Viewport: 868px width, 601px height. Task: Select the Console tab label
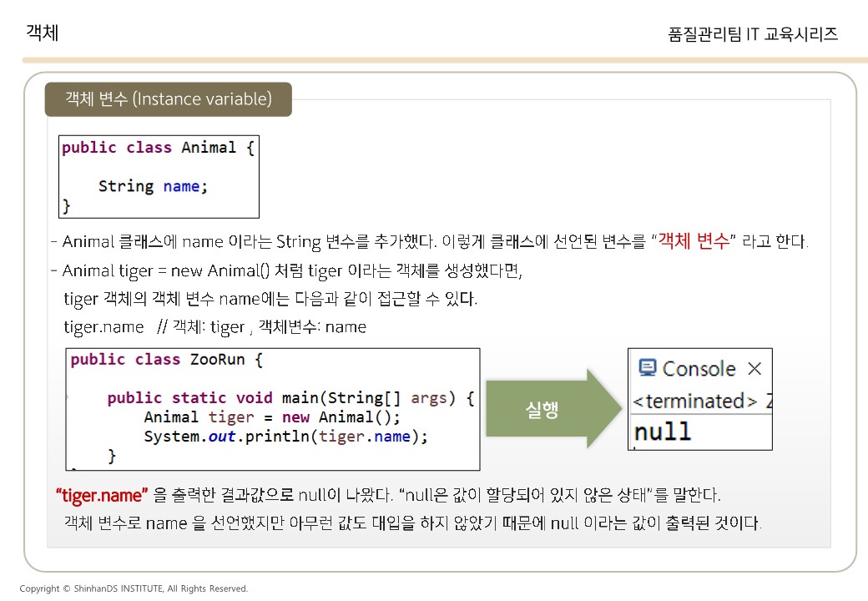pyautogui.click(x=699, y=369)
